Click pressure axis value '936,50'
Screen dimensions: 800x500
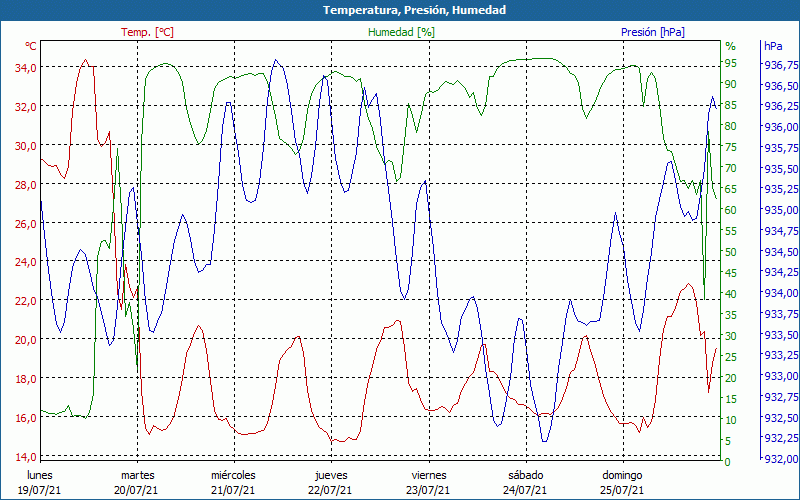pyautogui.click(x=781, y=85)
